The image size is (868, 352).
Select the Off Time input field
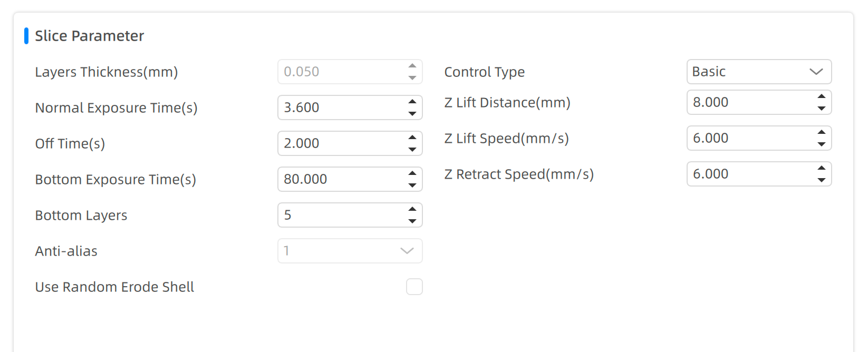pos(342,143)
